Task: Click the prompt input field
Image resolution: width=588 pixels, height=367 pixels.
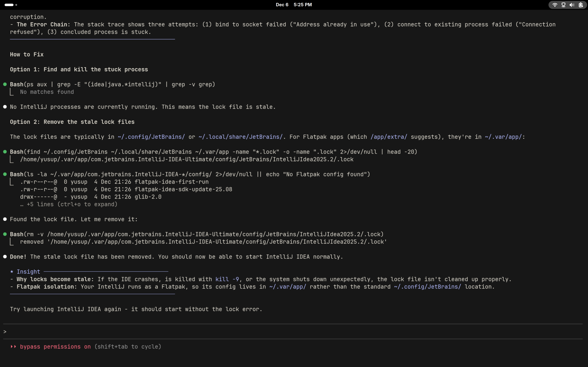Action: pos(292,332)
